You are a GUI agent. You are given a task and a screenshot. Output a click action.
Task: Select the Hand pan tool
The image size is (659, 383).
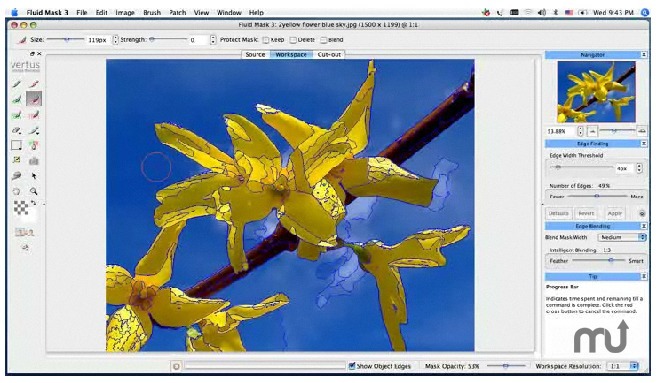(x=16, y=191)
